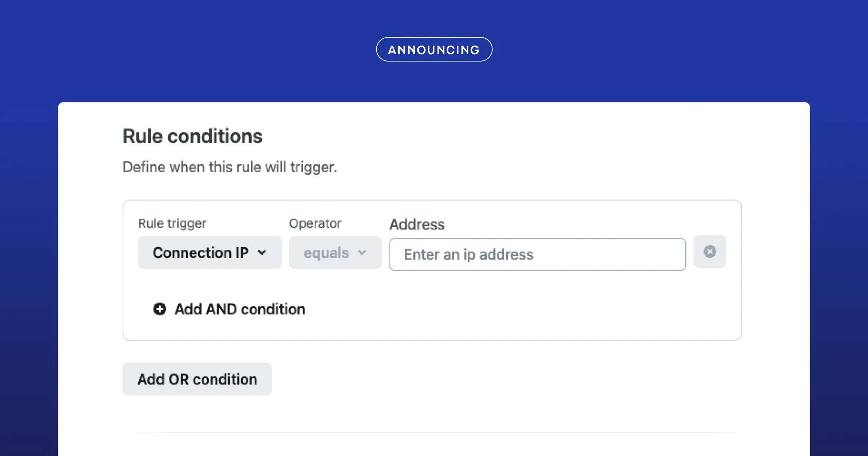Click the ANNOUNCING pill badge
This screenshot has height=456, width=868.
(x=434, y=50)
